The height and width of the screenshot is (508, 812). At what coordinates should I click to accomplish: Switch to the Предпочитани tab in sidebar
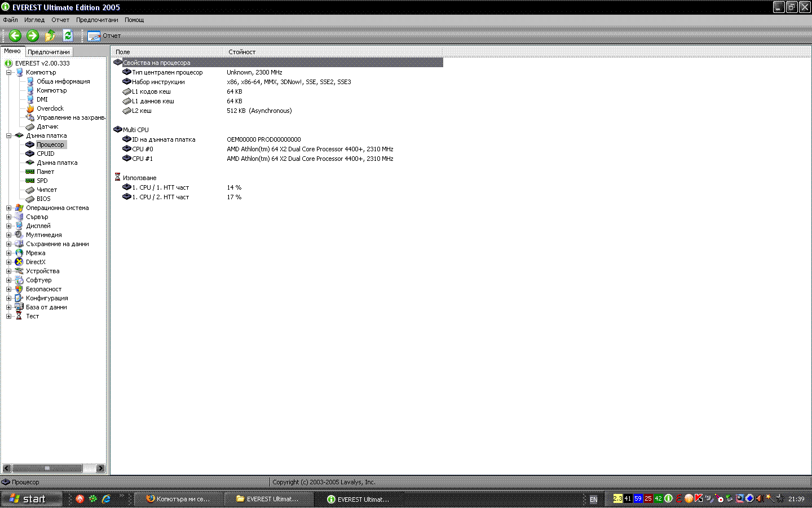pos(48,52)
